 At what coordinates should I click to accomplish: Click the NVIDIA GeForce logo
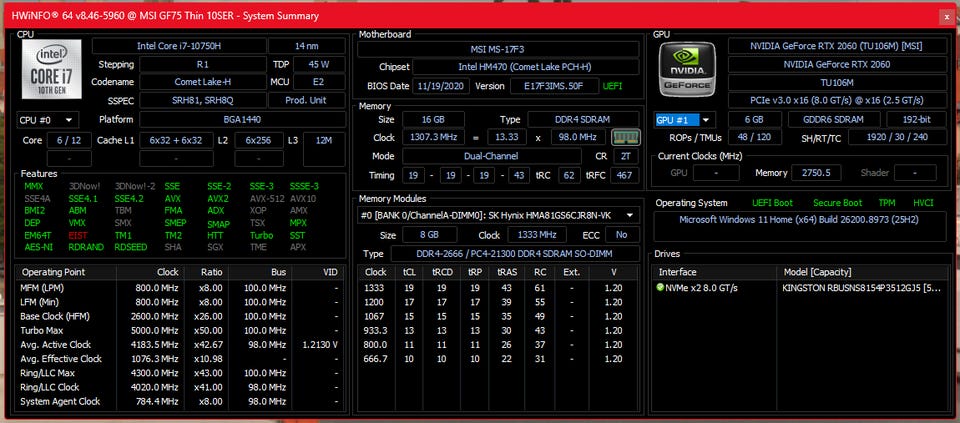click(688, 69)
